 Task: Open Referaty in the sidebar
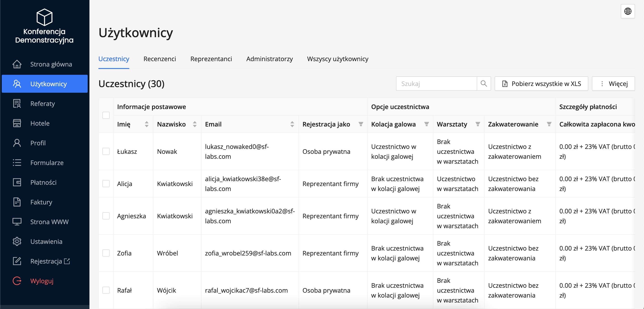(x=44, y=103)
